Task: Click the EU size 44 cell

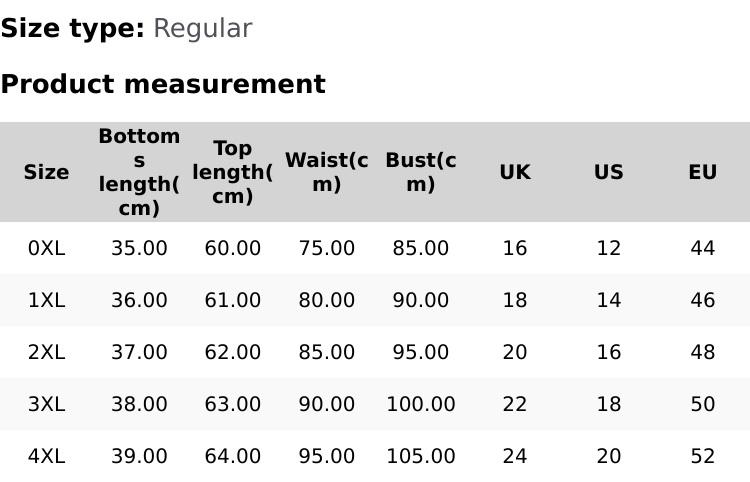Action: (703, 248)
